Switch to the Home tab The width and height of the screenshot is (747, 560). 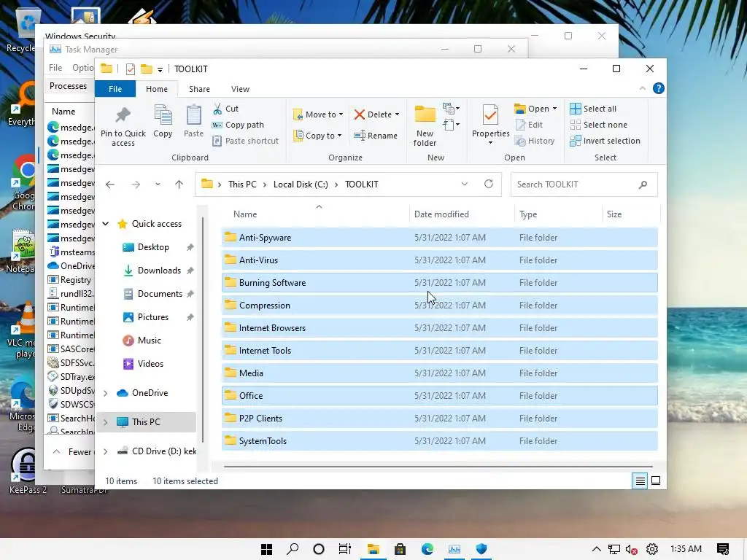[157, 89]
